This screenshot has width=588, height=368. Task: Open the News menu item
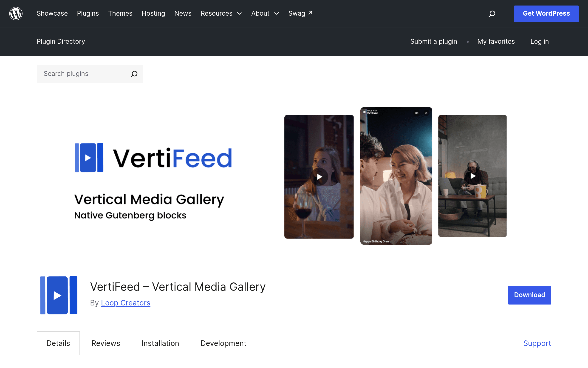(183, 13)
